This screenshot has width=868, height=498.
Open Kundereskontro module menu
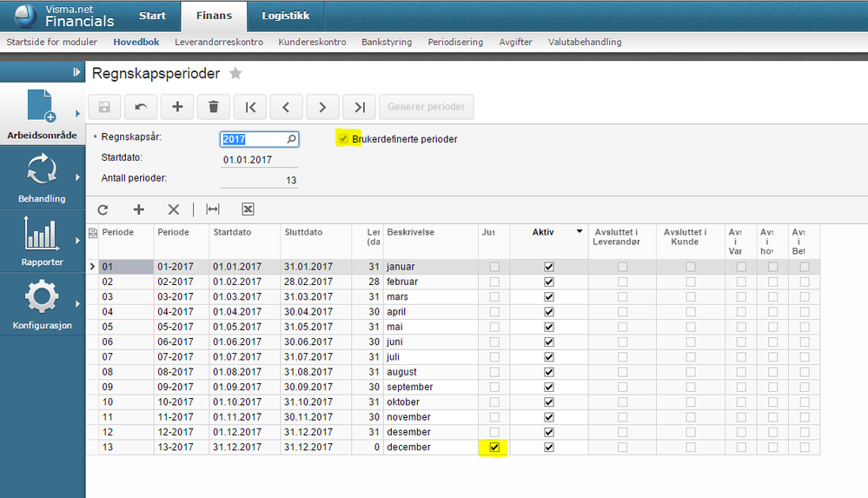pyautogui.click(x=312, y=42)
